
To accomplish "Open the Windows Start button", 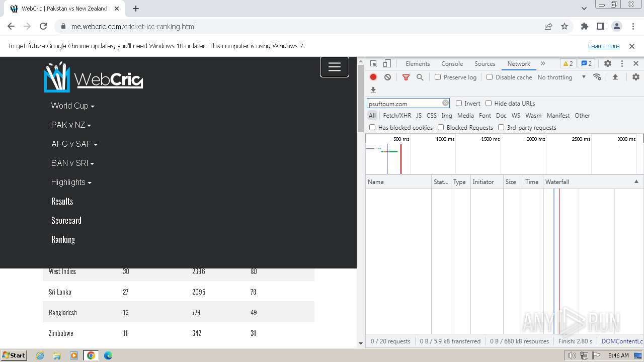I will pos(14,355).
